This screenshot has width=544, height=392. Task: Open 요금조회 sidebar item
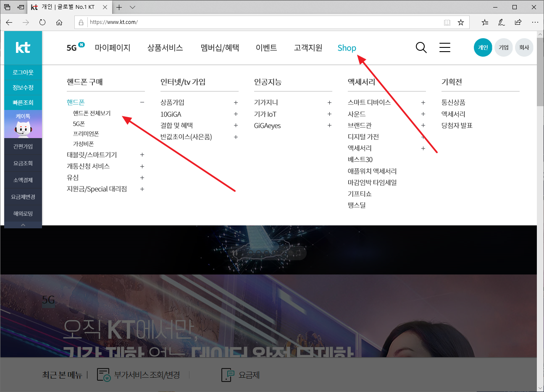tap(23, 163)
